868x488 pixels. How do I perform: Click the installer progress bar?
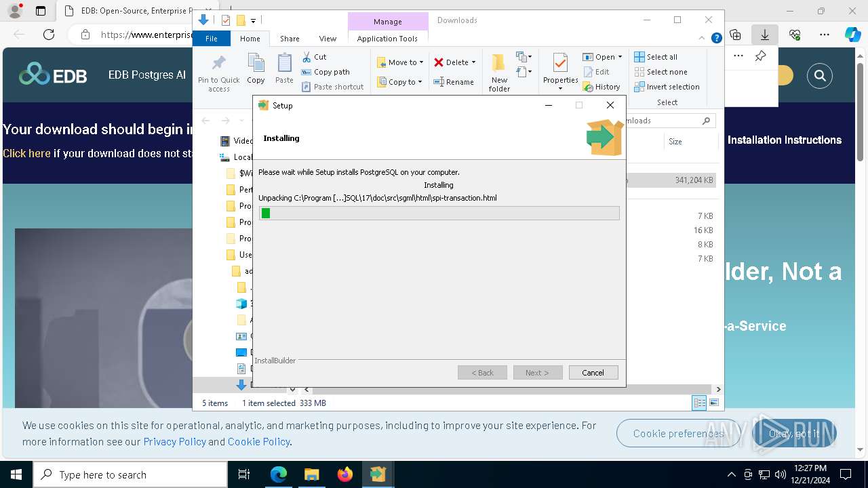click(439, 213)
